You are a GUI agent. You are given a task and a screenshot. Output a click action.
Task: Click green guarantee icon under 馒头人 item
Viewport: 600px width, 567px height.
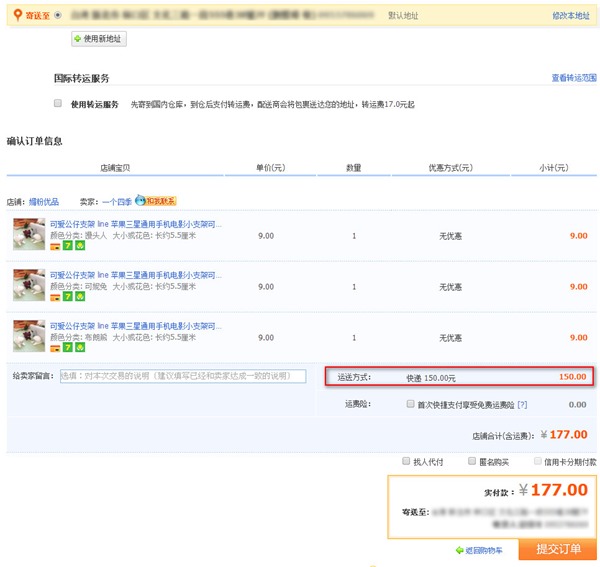click(80, 246)
